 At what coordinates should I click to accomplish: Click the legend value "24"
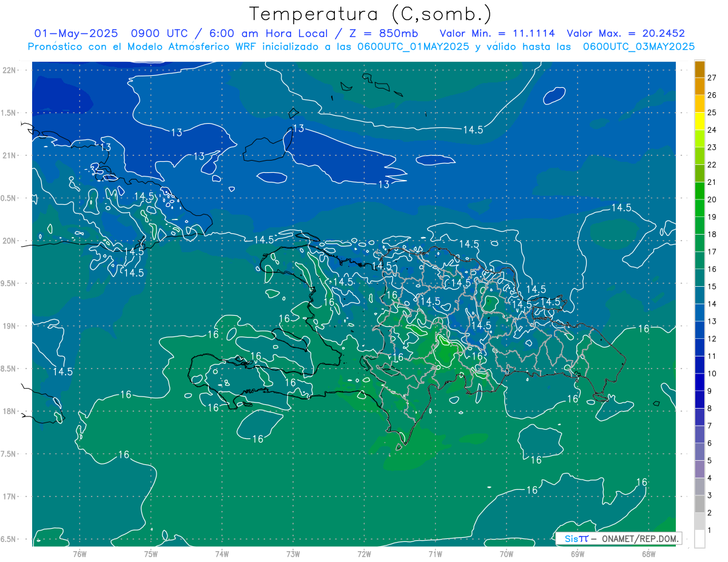[x=712, y=130]
